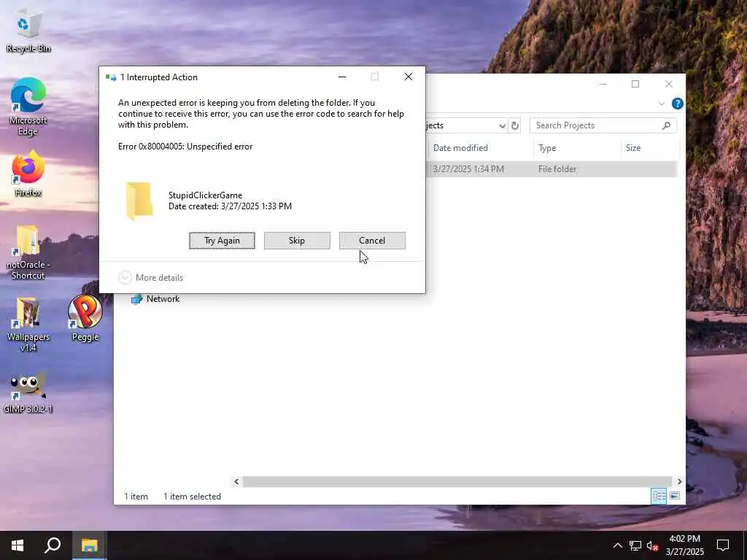Image resolution: width=747 pixels, height=560 pixels.
Task: Open the Windows Start menu
Action: 18,545
